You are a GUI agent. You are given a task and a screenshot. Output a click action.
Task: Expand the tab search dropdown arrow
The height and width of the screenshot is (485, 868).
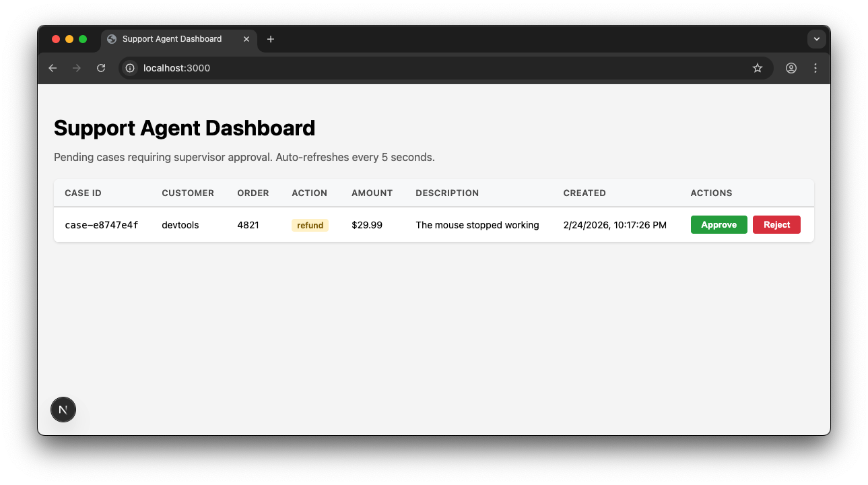816,39
